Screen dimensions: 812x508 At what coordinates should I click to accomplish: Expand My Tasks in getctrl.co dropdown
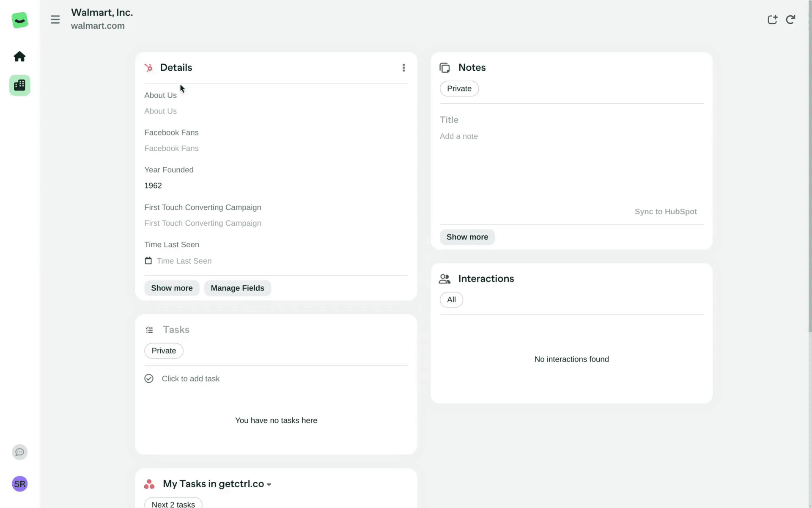269,484
